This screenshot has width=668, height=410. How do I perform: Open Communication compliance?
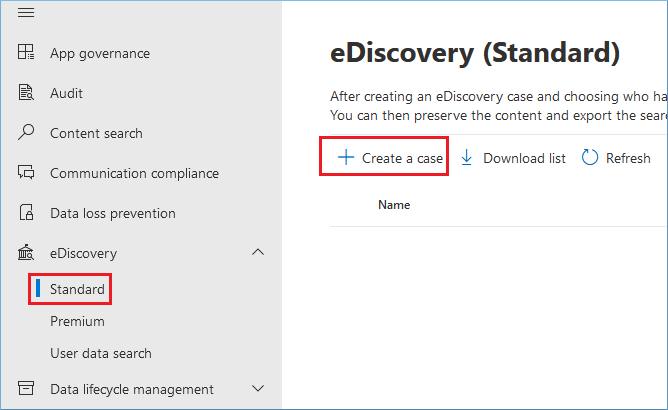(x=135, y=173)
